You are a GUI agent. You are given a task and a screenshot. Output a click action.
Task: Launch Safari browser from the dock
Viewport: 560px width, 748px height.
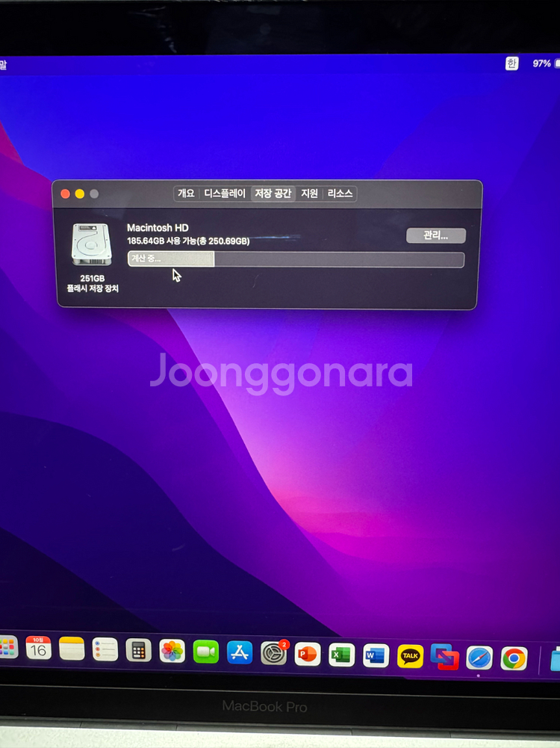click(x=479, y=658)
